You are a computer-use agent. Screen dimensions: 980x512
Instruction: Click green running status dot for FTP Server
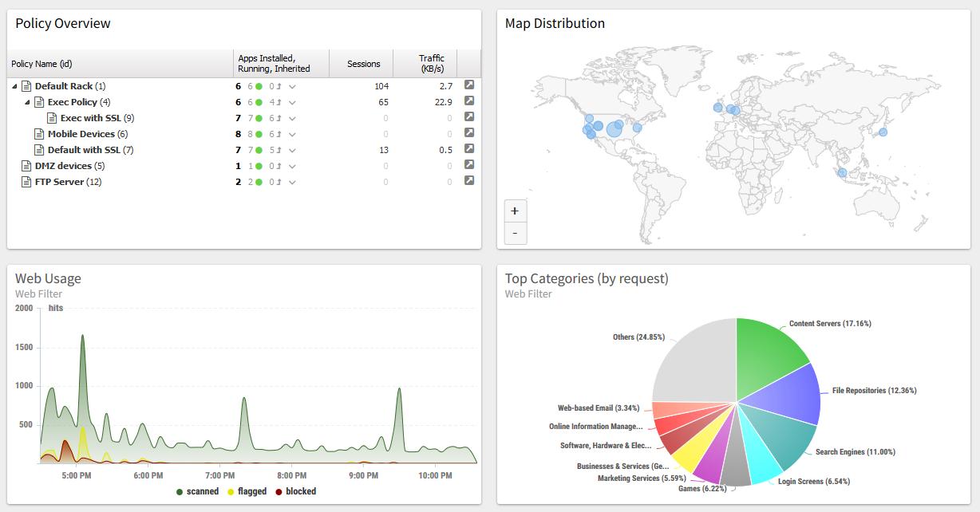259,182
